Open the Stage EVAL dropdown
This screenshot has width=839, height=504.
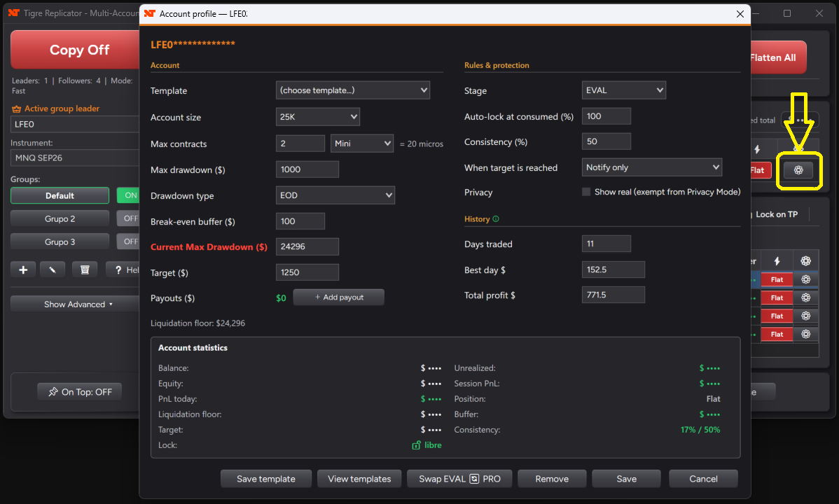pos(624,90)
